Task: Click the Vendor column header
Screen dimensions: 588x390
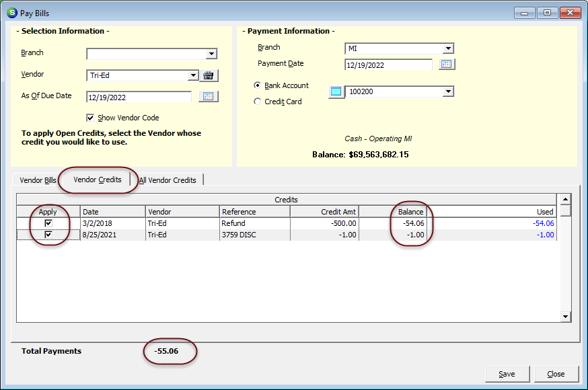Action: [x=182, y=212]
